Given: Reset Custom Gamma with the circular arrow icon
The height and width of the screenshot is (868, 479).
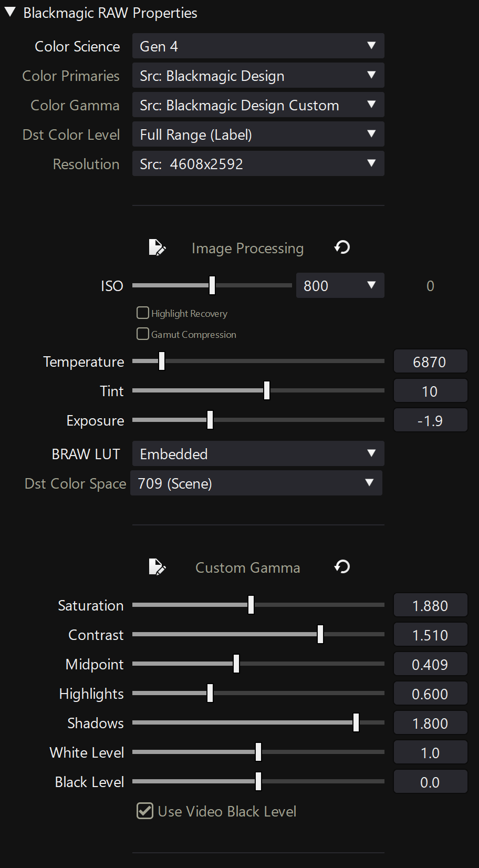Looking at the screenshot, I should 342,566.
